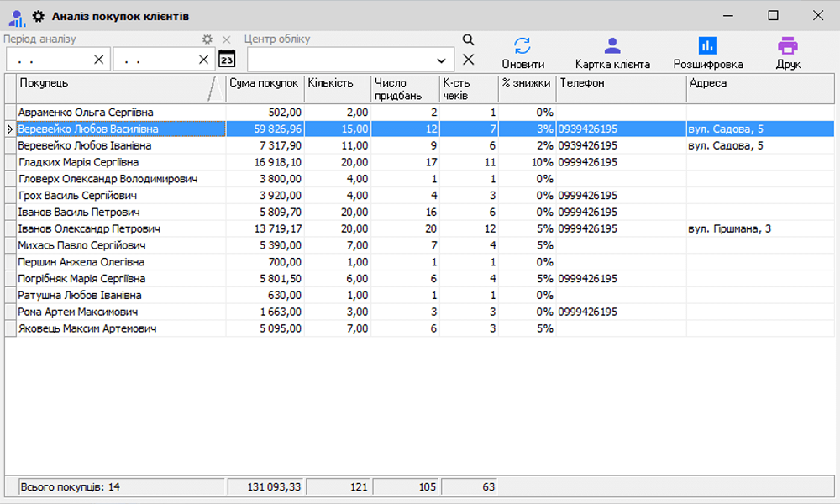This screenshot has width=840, height=504.
Task: Click the period settings gear icon
Action: (x=207, y=39)
